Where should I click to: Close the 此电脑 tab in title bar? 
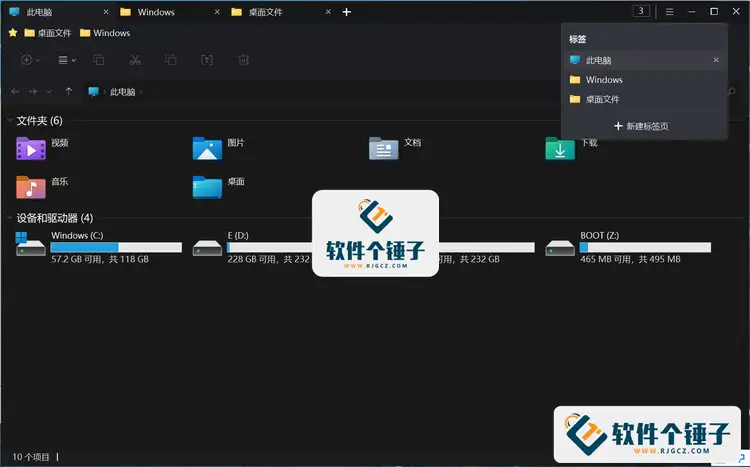click(106, 12)
